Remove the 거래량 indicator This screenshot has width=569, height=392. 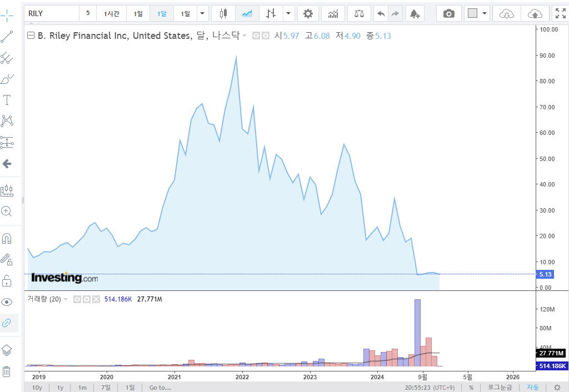click(x=96, y=299)
